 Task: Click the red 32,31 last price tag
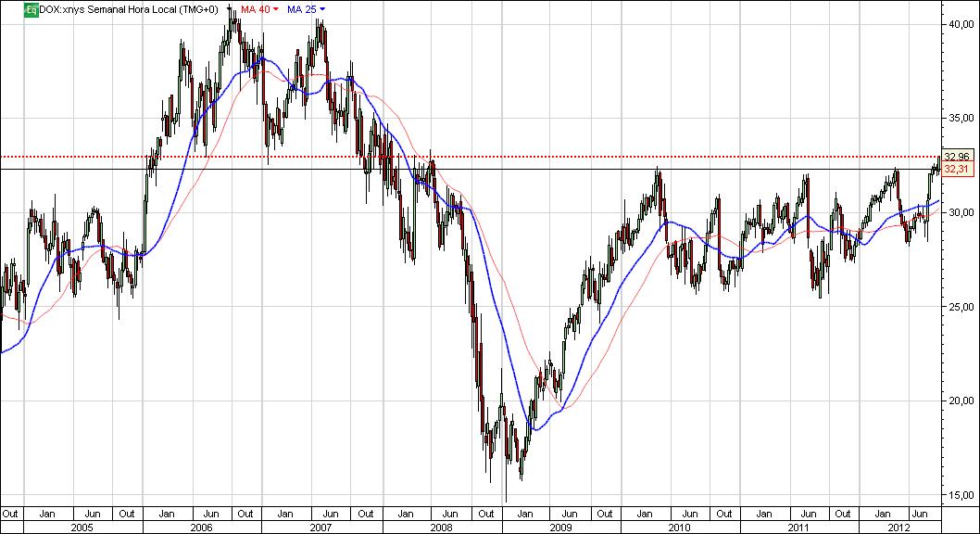tap(957, 170)
